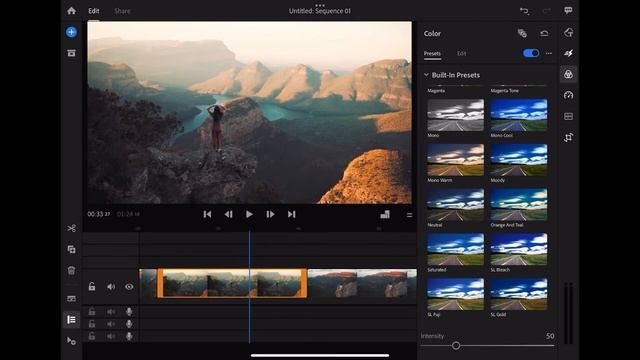Go to the Home screen
640x360 pixels.
tap(71, 11)
